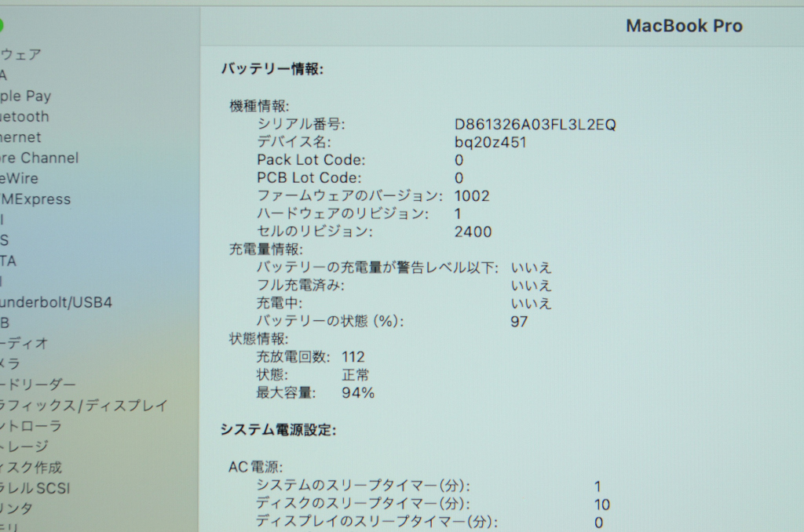Click the シリアル番号 label
Image resolution: width=804 pixels, height=532 pixels.
(301, 124)
